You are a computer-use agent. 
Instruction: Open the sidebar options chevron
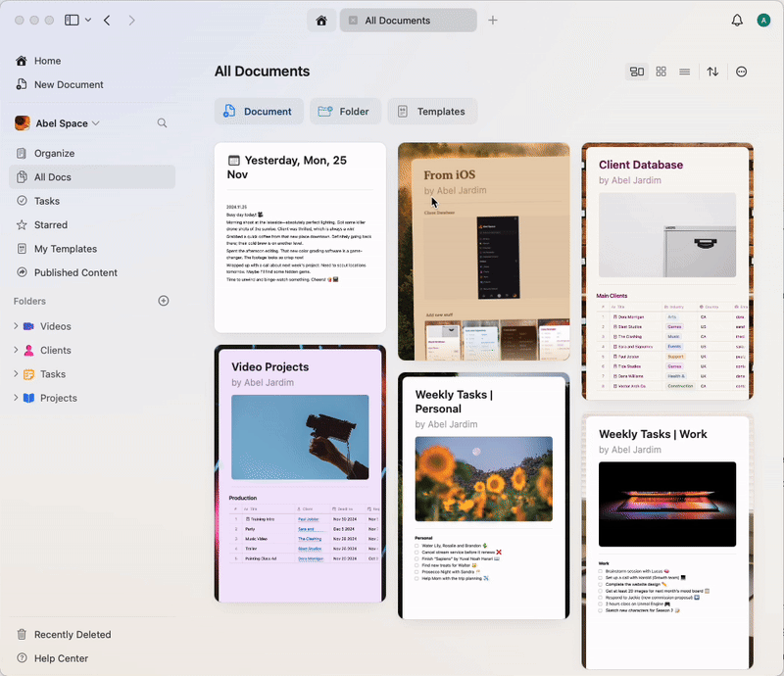click(x=87, y=20)
